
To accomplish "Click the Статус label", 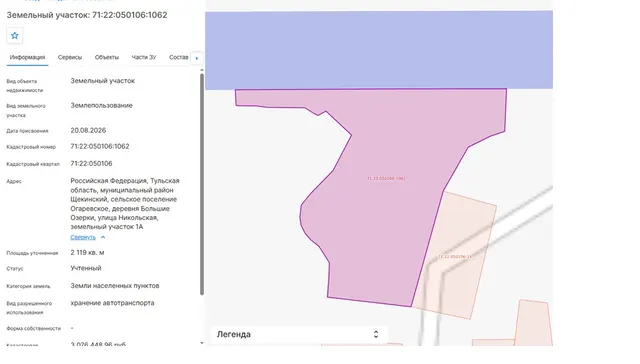I will pos(15,269).
